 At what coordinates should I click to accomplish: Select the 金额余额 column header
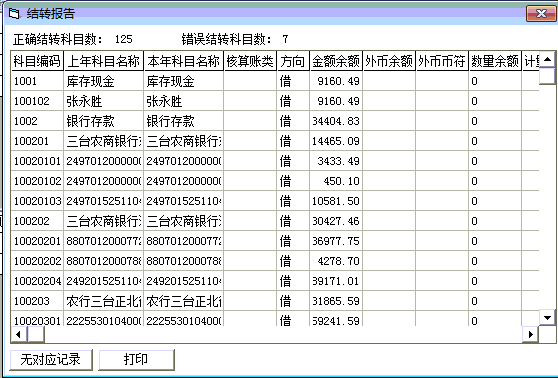(x=336, y=61)
